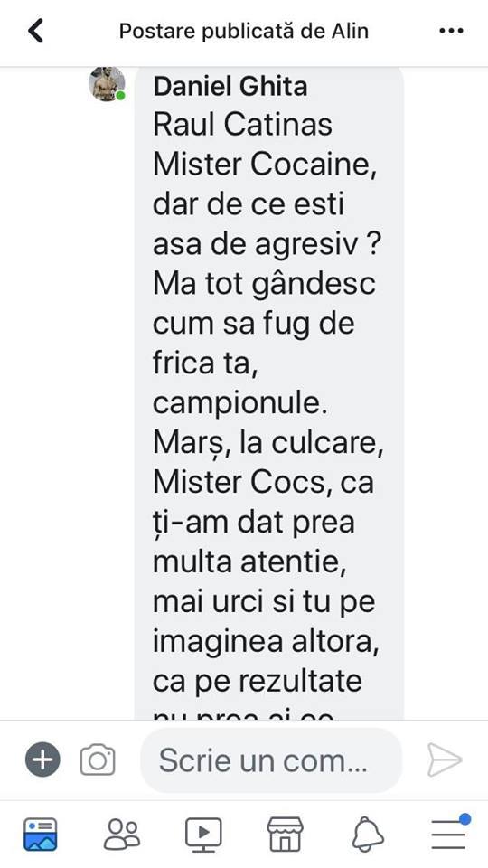The width and height of the screenshot is (488, 868).
Task: Tap the 'Mister Cocaine' comment line
Action: [x=265, y=165]
